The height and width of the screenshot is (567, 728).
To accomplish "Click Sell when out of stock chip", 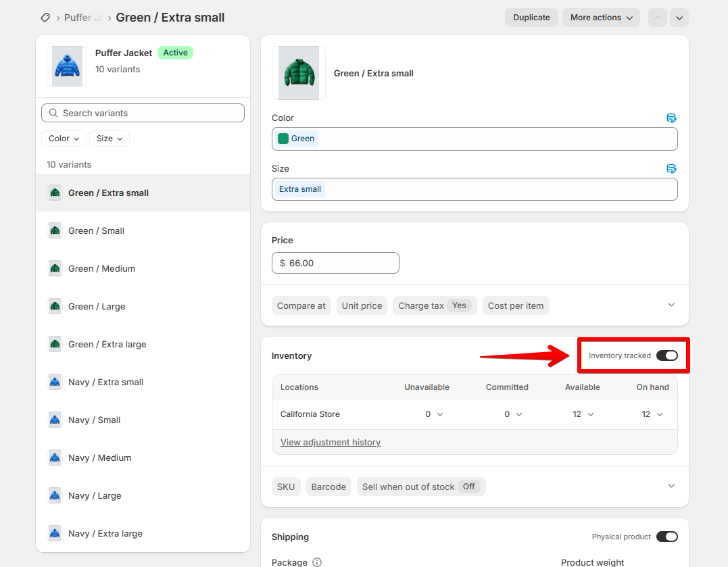I will pyautogui.click(x=421, y=487).
